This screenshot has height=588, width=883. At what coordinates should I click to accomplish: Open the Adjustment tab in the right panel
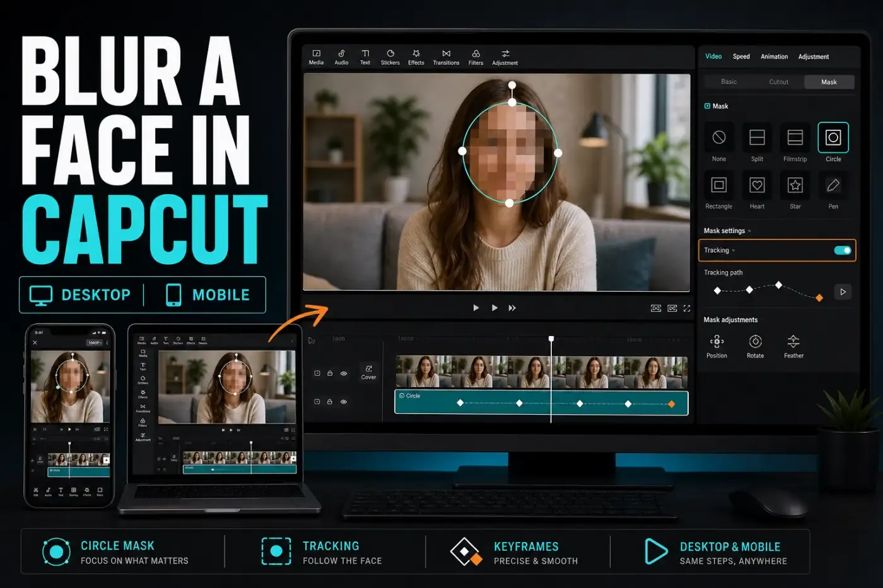[814, 57]
